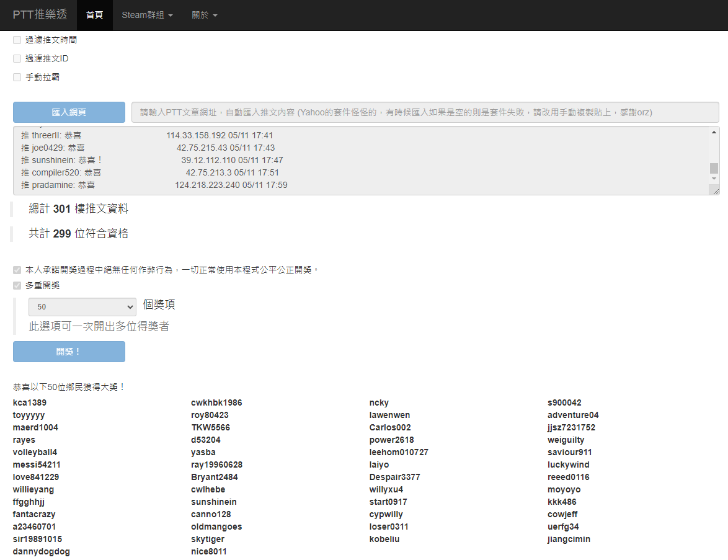Enable the 過濾推文時間 checkbox
The width and height of the screenshot is (728, 560).
[17, 40]
